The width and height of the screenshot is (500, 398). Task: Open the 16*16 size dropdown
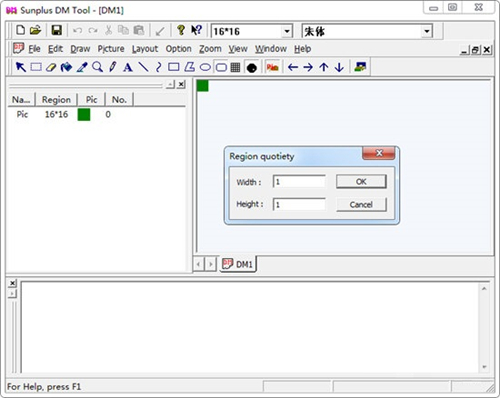(x=287, y=31)
